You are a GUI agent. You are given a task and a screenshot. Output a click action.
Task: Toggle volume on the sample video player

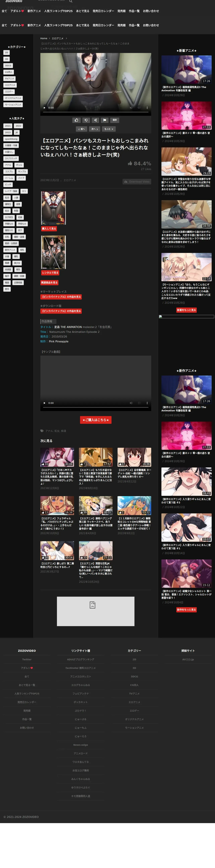coord(131,403)
